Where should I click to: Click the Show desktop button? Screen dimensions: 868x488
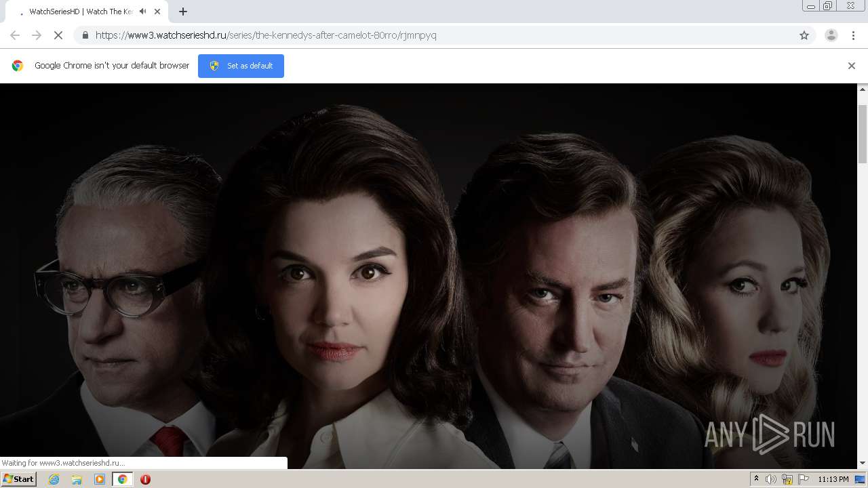coord(861,479)
